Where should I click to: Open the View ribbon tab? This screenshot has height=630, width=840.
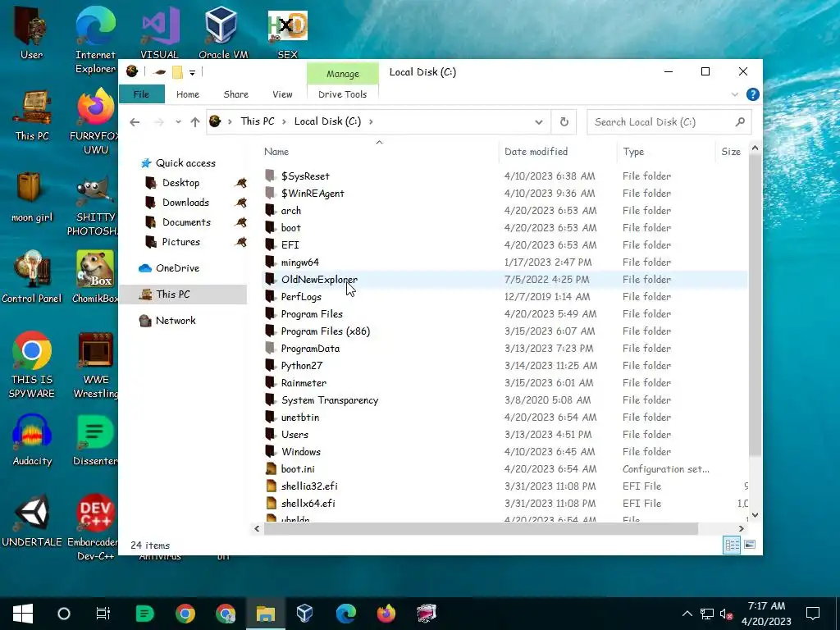282,94
